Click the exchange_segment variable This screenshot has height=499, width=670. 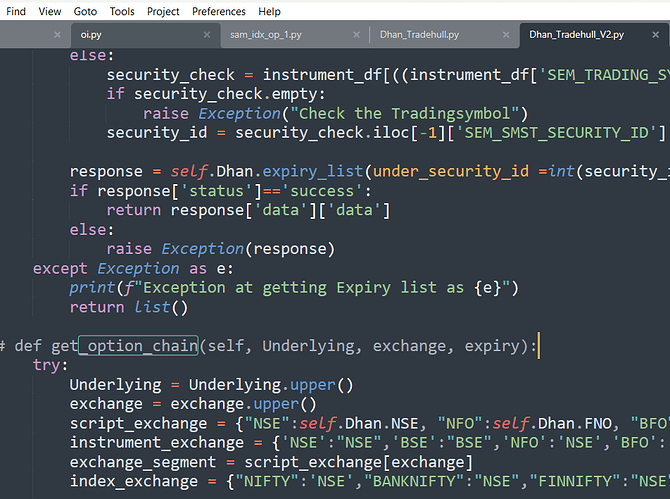click(143, 462)
